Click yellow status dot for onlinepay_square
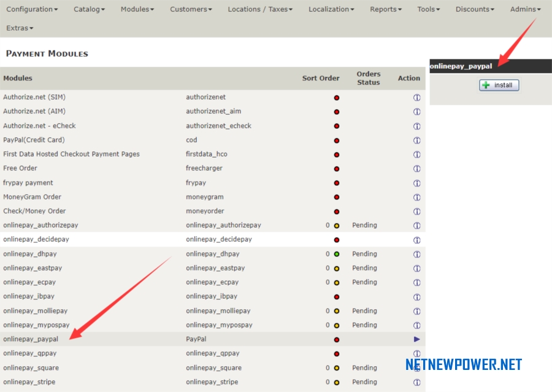 point(337,368)
